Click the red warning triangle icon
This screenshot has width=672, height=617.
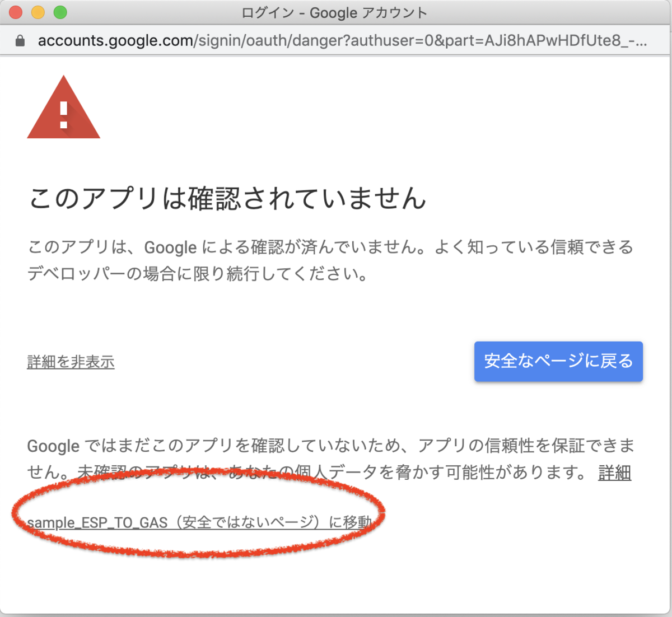click(63, 107)
